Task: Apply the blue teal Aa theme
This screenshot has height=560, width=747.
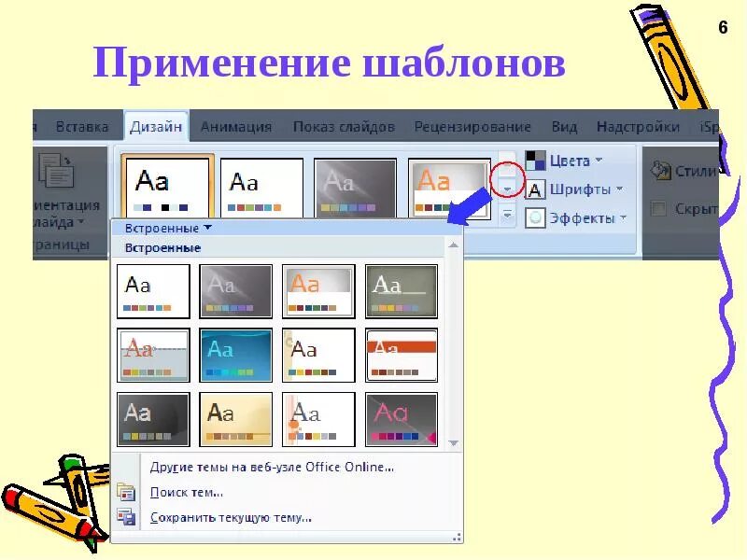Action: click(236, 355)
